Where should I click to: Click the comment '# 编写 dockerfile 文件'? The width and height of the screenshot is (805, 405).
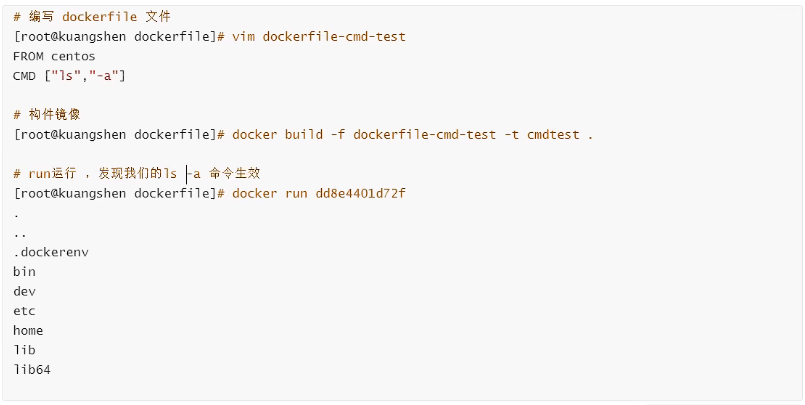[x=91, y=17]
